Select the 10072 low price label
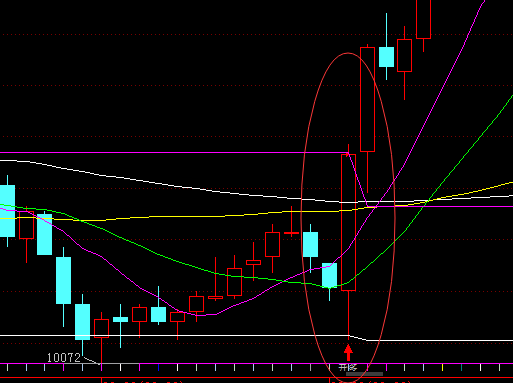This screenshot has width=513, height=383. tap(64, 358)
